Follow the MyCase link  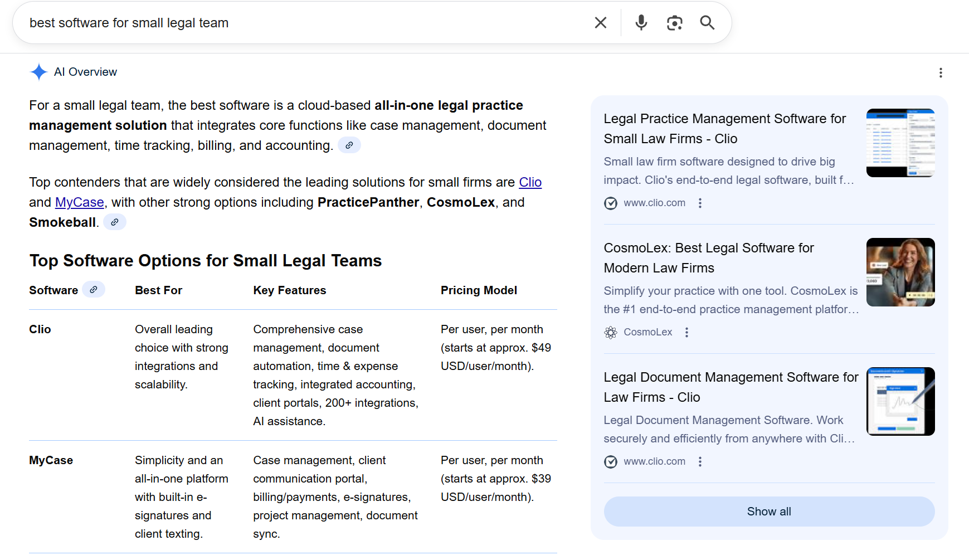[79, 202]
